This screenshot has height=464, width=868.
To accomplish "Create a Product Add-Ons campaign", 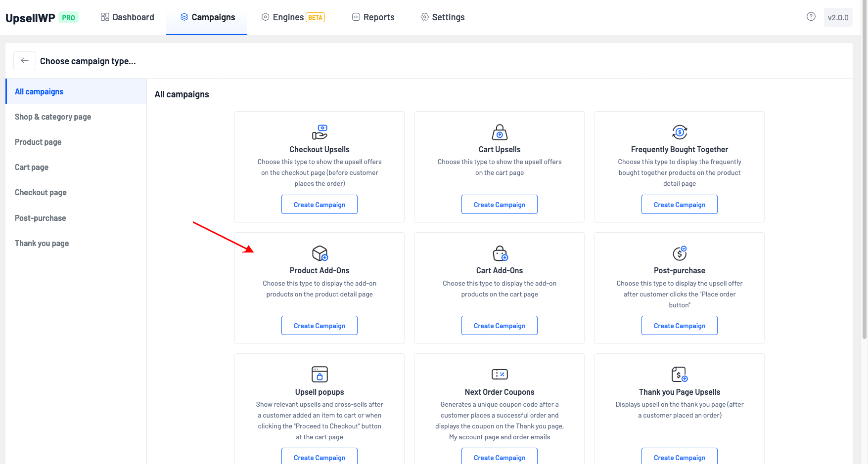I will [320, 326].
